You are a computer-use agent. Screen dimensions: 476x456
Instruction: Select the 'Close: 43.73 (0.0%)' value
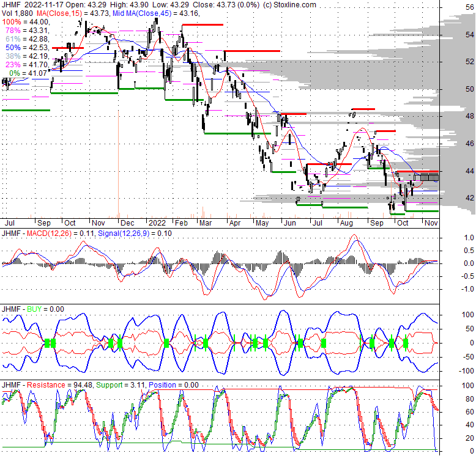click(226, 5)
